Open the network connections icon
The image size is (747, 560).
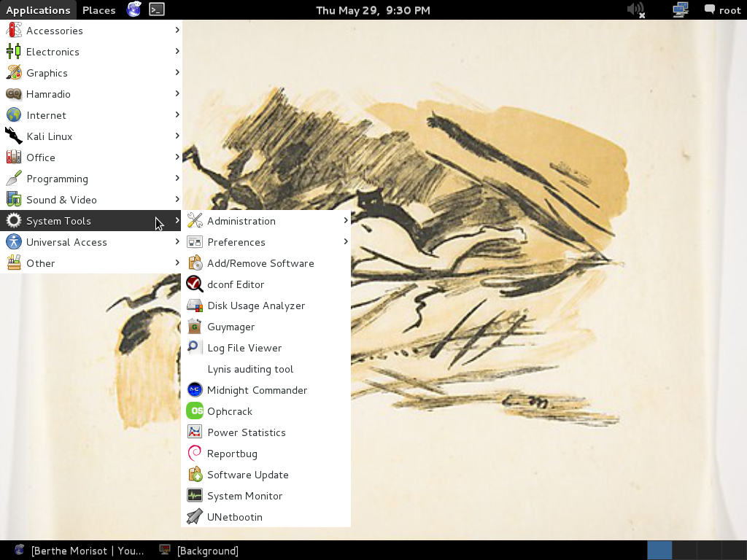tap(681, 9)
